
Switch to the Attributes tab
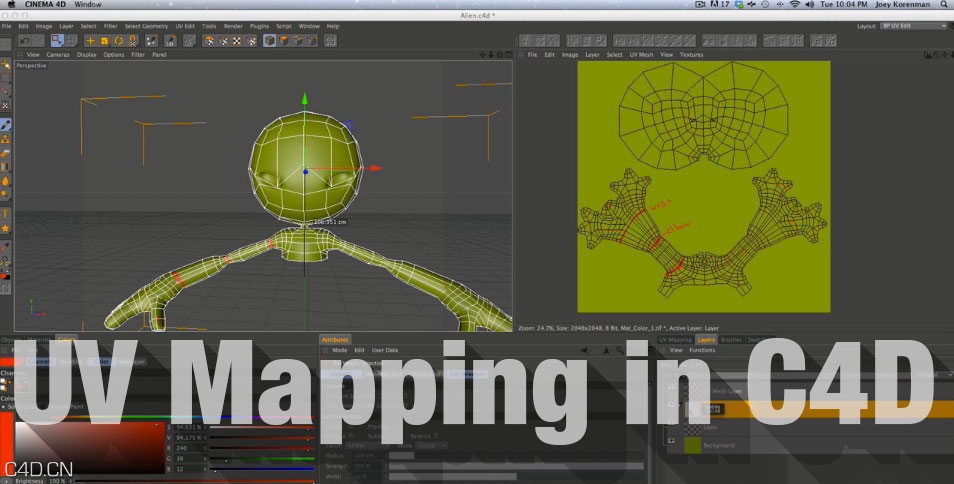click(335, 340)
